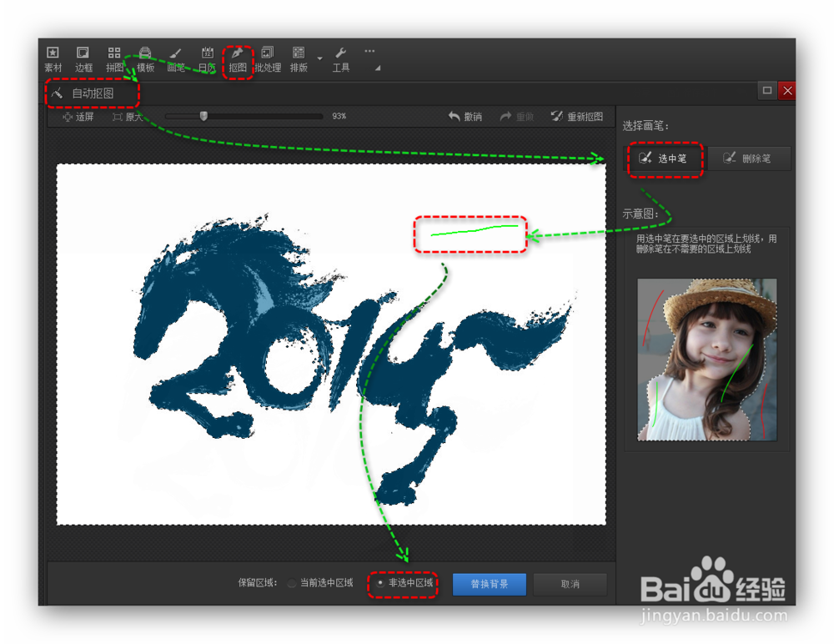This screenshot has height=644, width=834.
Task: Open the 工具 tools menu
Action: pyautogui.click(x=341, y=59)
